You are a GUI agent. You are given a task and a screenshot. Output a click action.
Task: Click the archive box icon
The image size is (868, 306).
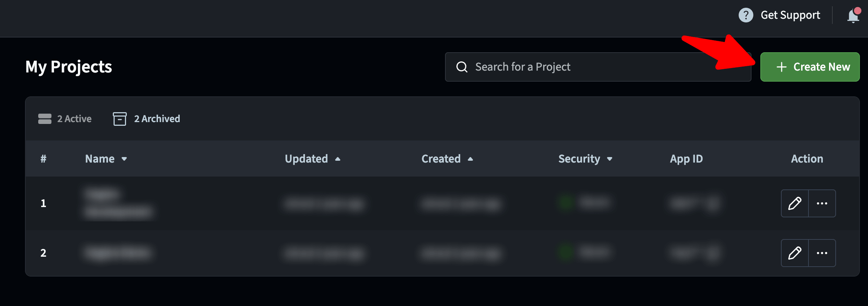click(120, 119)
